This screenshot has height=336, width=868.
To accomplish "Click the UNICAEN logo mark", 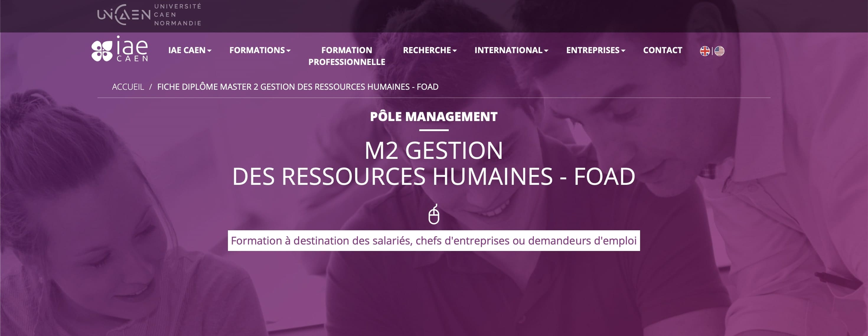I will pyautogui.click(x=124, y=15).
